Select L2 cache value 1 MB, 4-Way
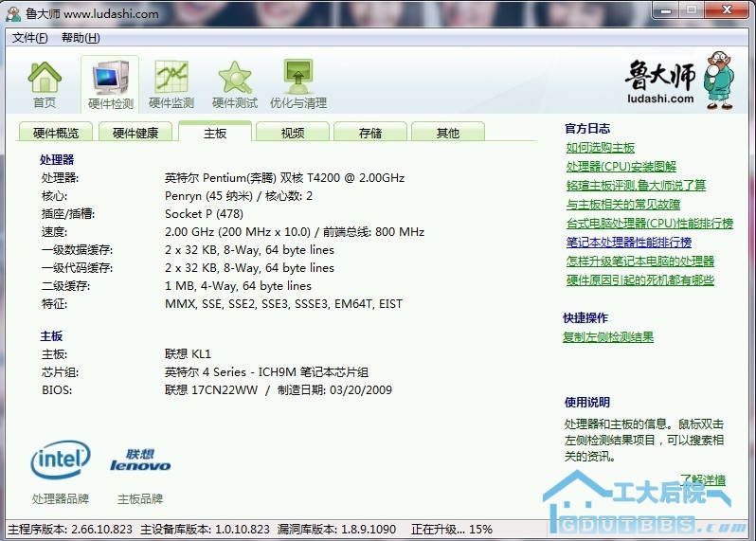Viewport: 756px width, 541px height. click(238, 286)
